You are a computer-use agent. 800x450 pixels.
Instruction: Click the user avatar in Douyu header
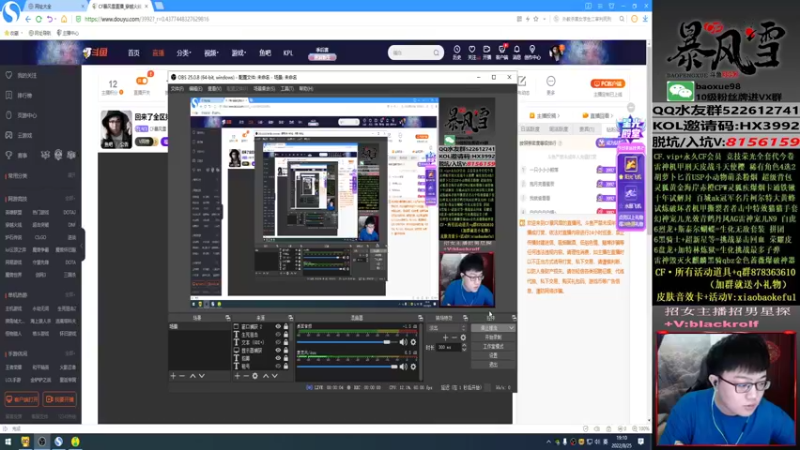[556, 52]
